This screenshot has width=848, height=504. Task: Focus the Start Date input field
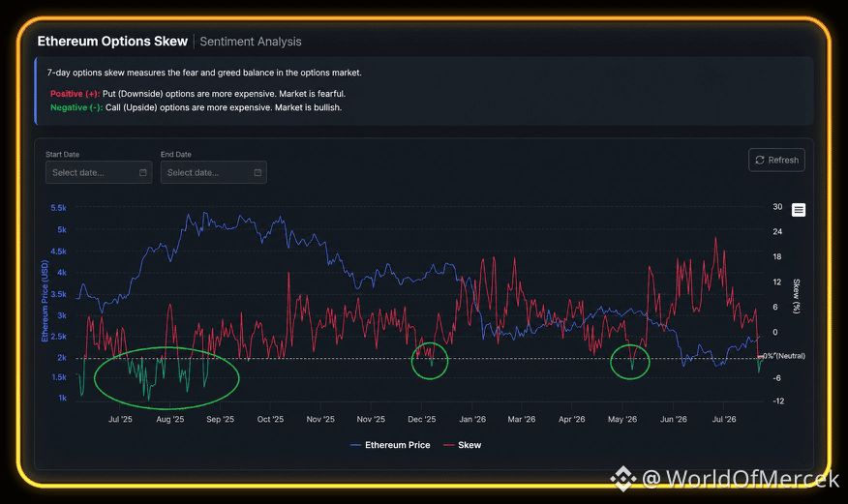[99, 172]
